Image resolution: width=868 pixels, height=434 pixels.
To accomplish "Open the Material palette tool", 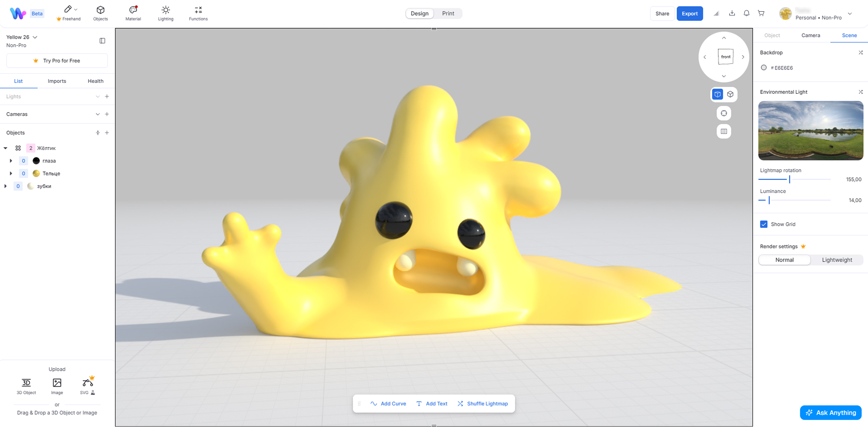I will click(x=133, y=13).
